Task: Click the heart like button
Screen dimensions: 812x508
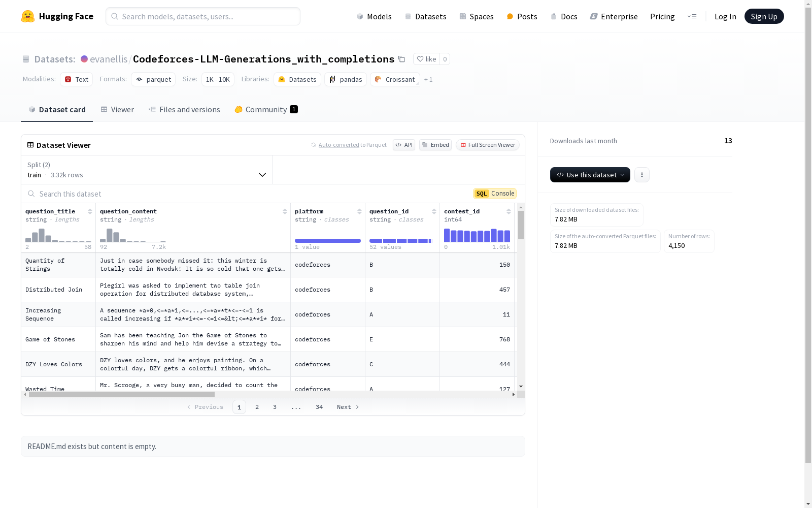Action: (426, 59)
